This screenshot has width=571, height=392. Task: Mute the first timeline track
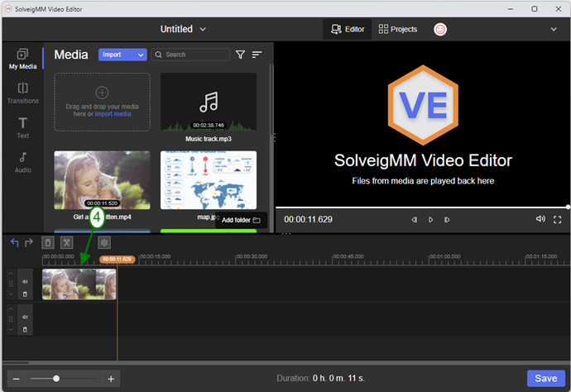[x=25, y=282]
